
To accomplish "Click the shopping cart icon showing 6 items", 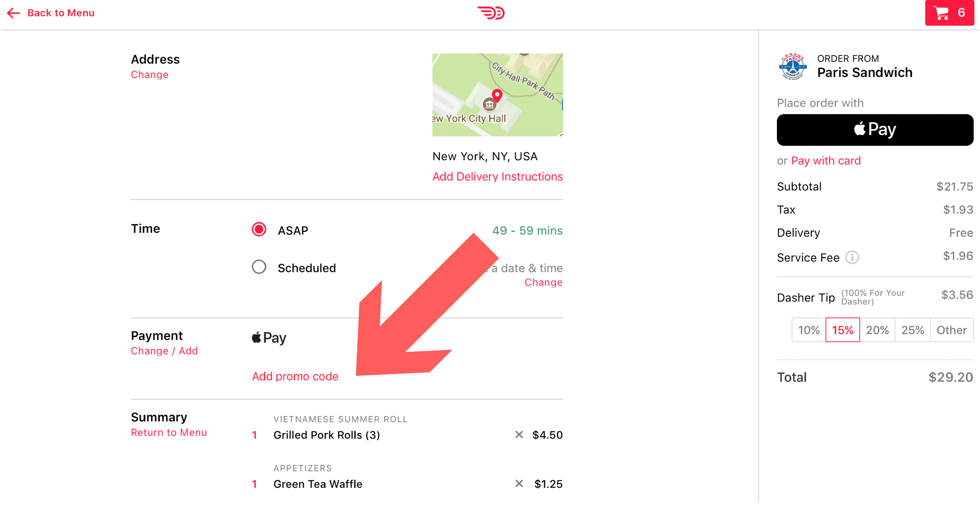I will (948, 12).
